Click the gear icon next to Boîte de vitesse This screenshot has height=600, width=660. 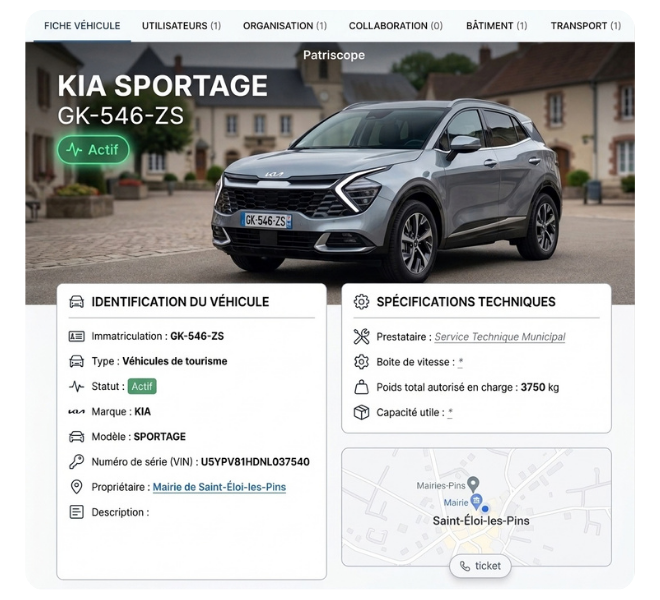point(361,362)
